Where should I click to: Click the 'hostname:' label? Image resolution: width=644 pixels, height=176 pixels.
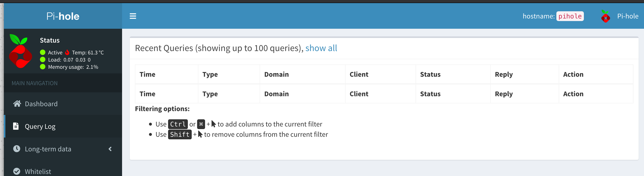pyautogui.click(x=539, y=16)
